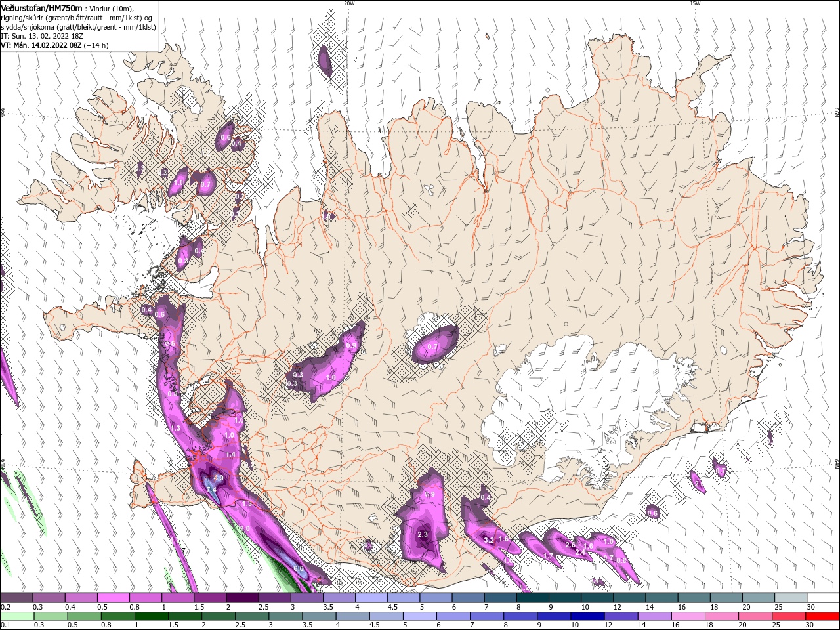Click the valid time 'VT: Mán. 14.02.2022 08Z'
This screenshot has height=630, width=840.
pos(41,45)
